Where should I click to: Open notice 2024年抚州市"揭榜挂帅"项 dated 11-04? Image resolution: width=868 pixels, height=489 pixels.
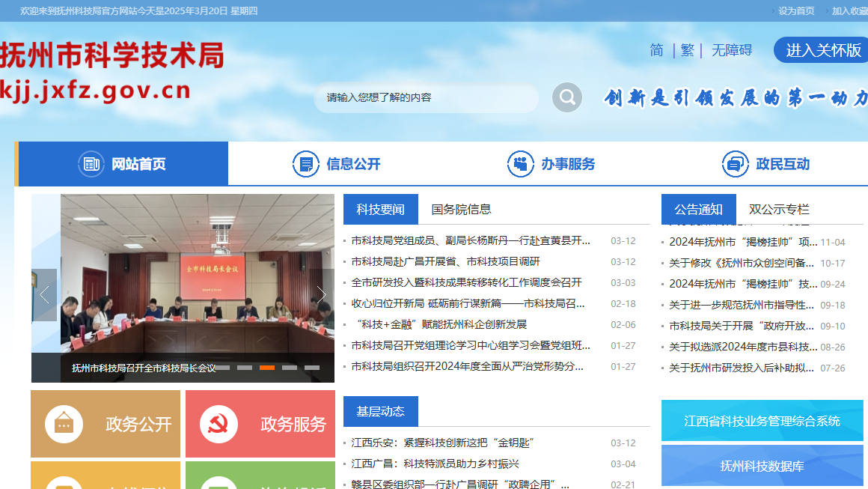tap(743, 242)
